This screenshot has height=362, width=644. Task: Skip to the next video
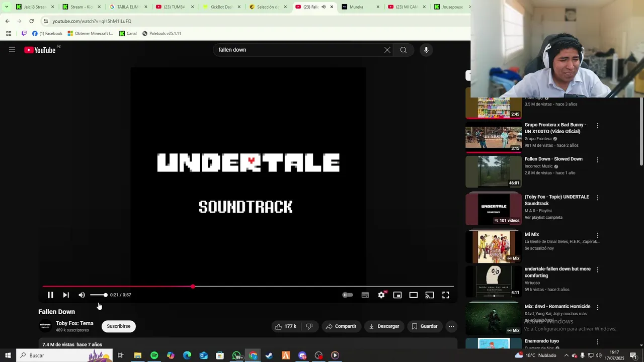tap(66, 295)
